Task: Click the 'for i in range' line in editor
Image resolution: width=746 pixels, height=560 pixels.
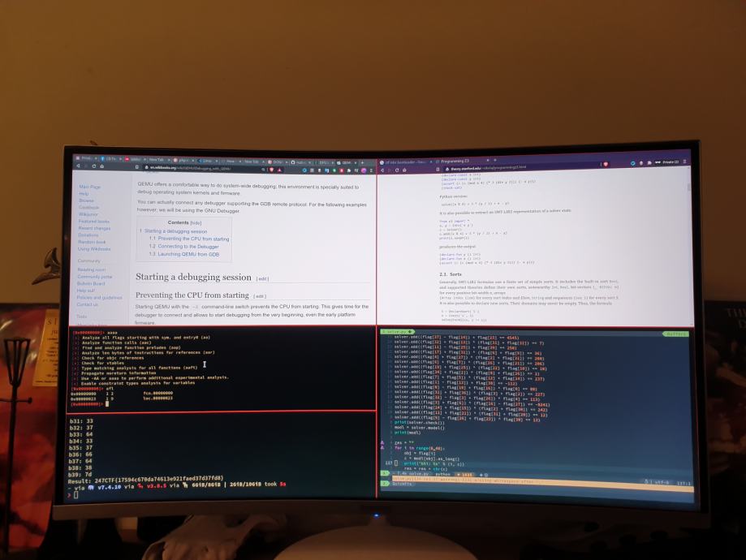Action: (x=419, y=448)
